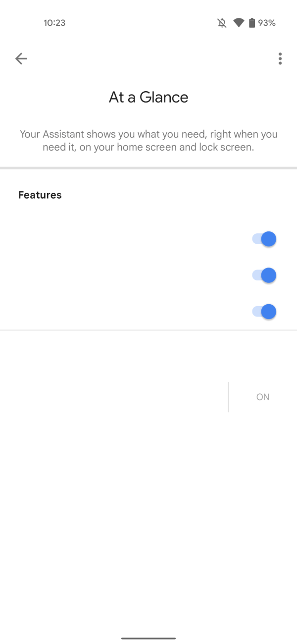297x644 pixels.
Task: Tap the battery status icon
Action: coord(252,23)
